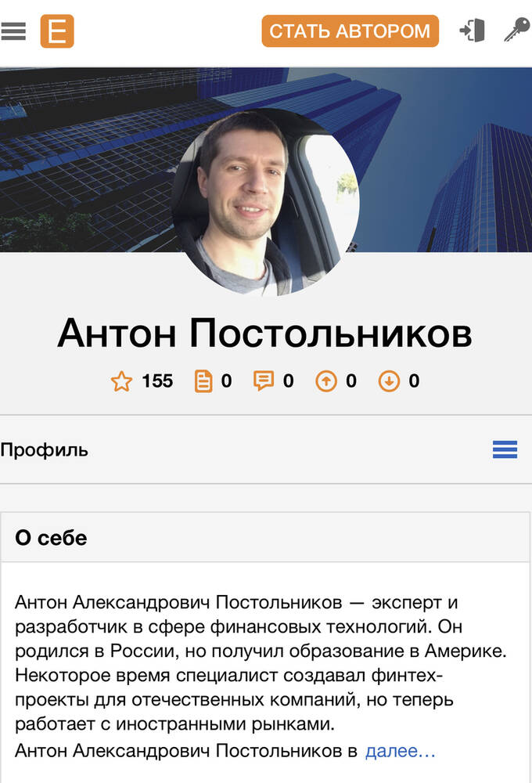Click the upvotes arrow-up circle icon
Image resolution: width=532 pixels, height=783 pixels.
326,381
